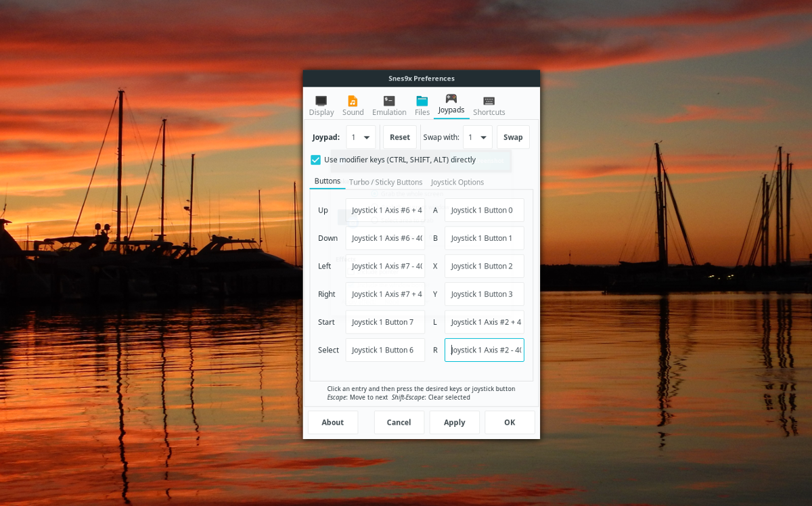Select the Select button binding field
Viewport: 812px width, 506px height.
(385, 350)
